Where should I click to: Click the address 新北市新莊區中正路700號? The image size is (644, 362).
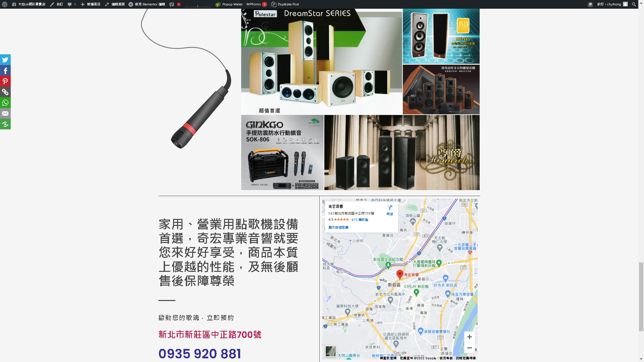210,335
